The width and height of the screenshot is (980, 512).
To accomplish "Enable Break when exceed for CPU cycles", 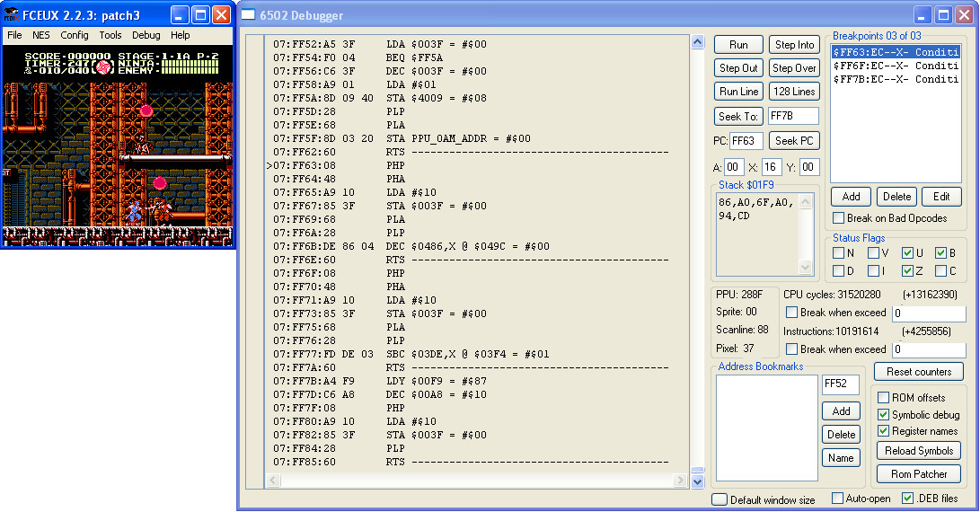I will 791,312.
